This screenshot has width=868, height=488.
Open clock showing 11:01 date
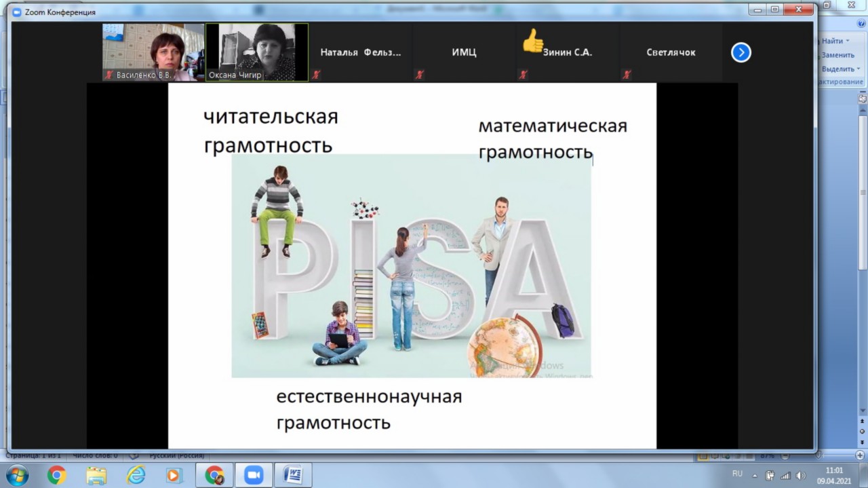click(x=834, y=475)
